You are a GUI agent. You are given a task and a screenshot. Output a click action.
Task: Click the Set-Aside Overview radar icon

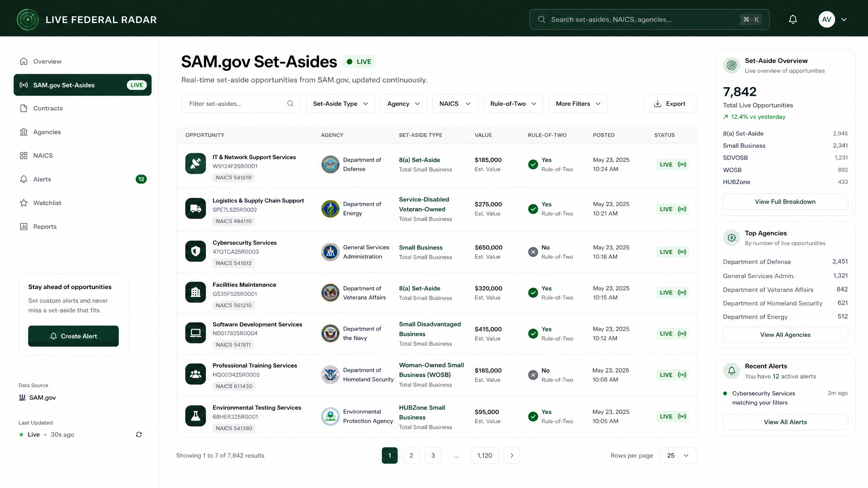coord(732,65)
